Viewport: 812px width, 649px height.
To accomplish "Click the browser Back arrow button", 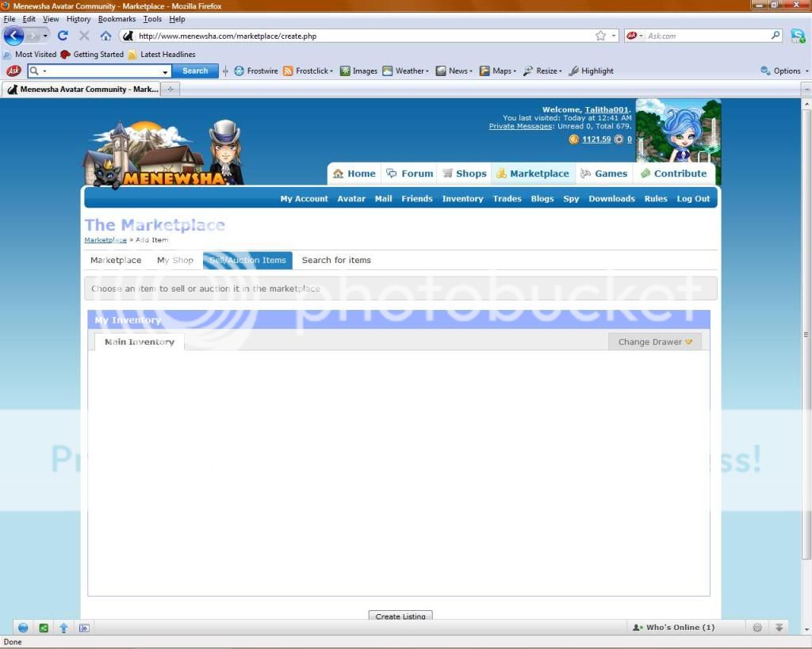I will 13,36.
